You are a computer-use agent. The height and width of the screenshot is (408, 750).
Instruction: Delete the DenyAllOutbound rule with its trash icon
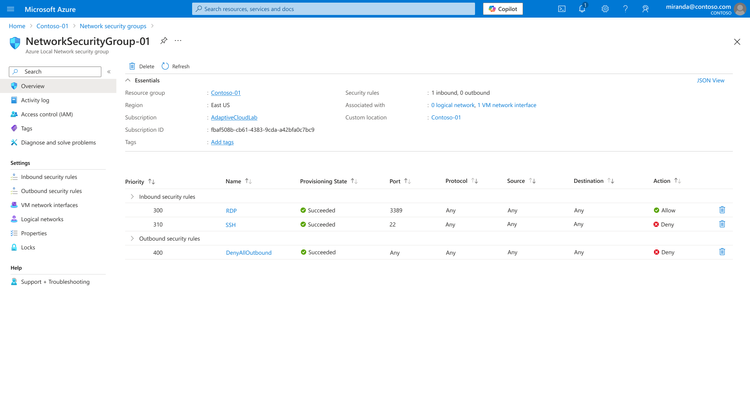[722, 252]
